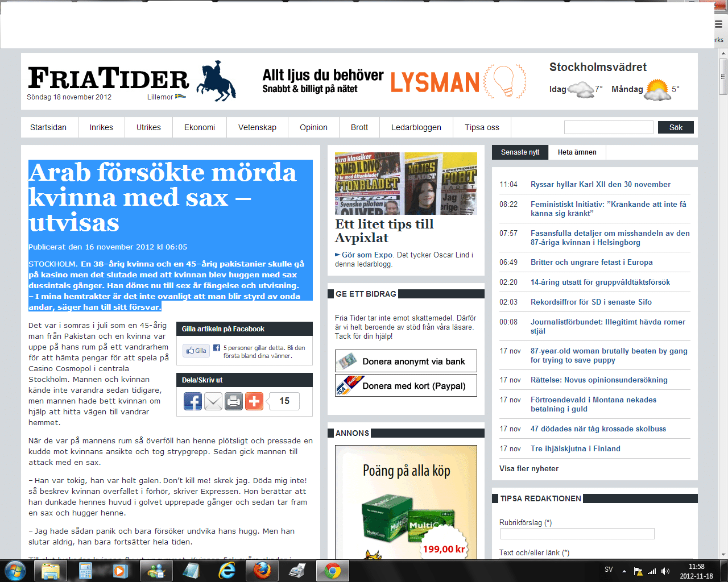Image resolution: width=728 pixels, height=582 pixels.
Task: Open the Chrome menu button
Action: point(719,24)
